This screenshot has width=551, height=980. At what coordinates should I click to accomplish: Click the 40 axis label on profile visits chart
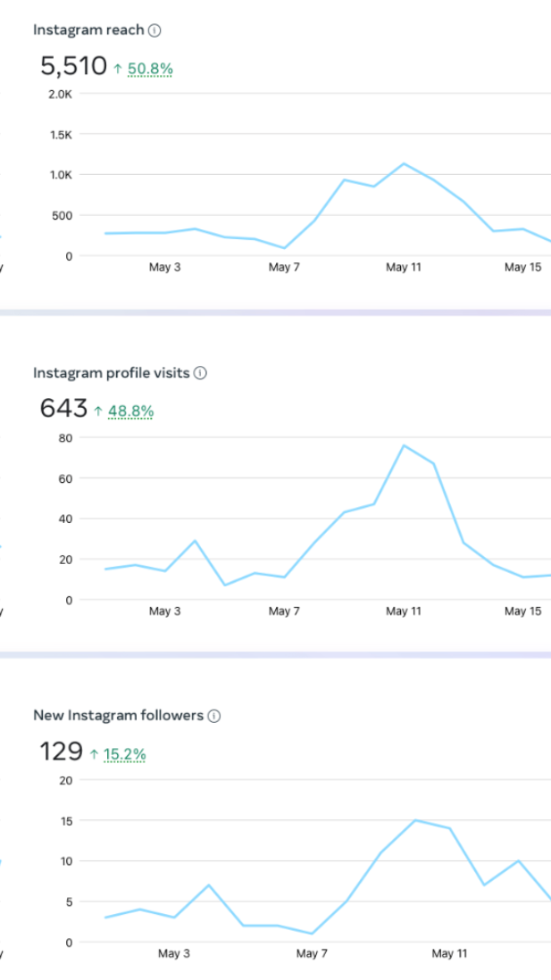66,519
